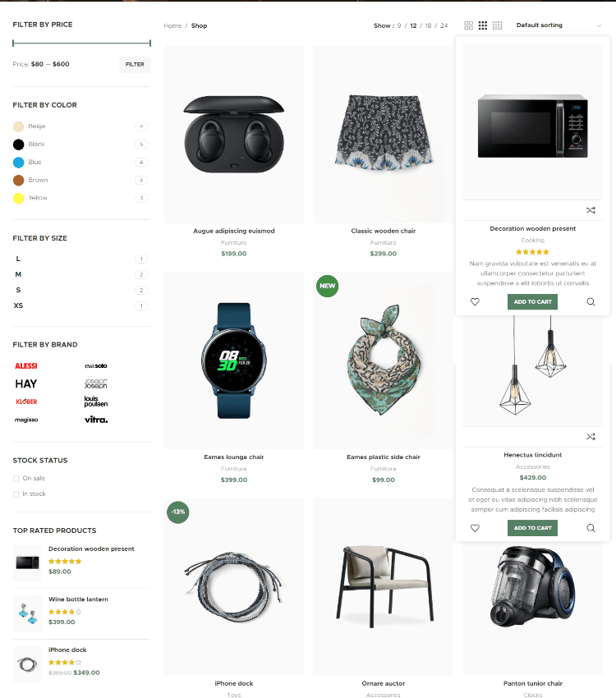Add Henectus tincidunt to wishlist
This screenshot has width=616, height=698.
tap(475, 528)
